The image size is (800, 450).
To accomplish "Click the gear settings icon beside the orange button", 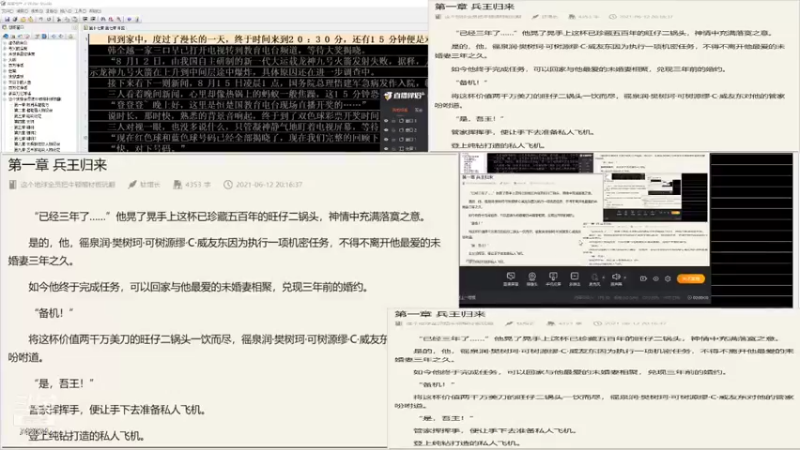I will [668, 279].
